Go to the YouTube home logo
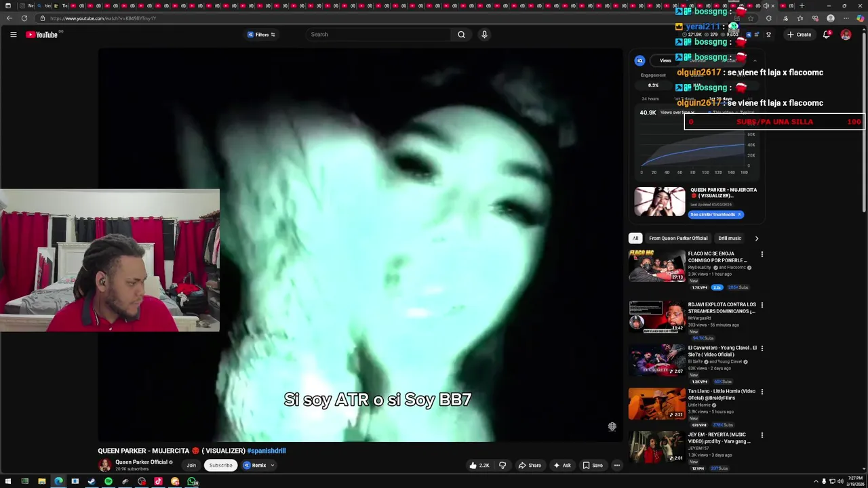The image size is (868, 488). (42, 35)
